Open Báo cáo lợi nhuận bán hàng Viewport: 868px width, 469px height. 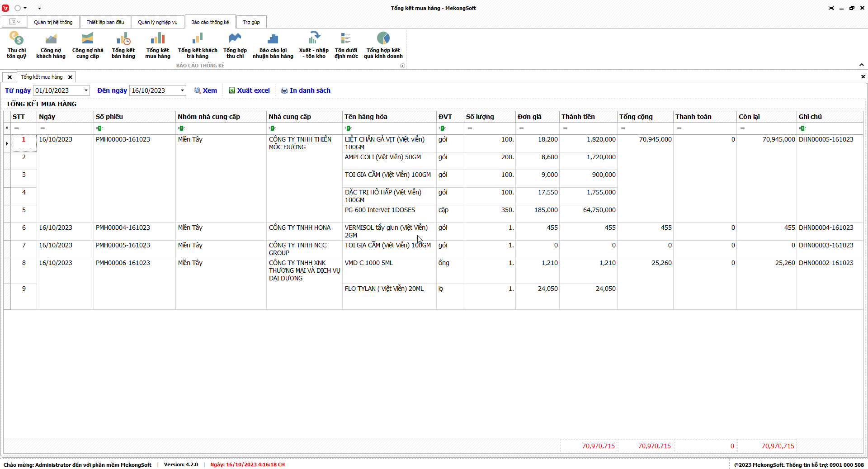(x=273, y=45)
